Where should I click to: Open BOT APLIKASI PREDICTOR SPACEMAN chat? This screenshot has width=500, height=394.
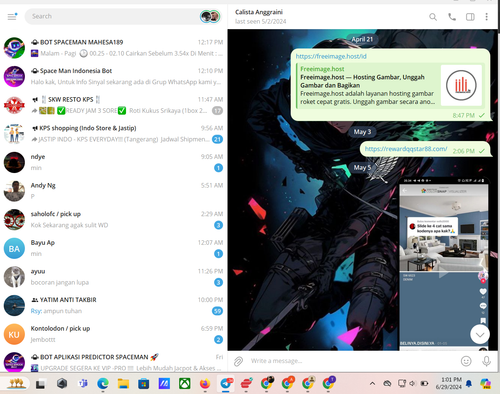tap(113, 361)
